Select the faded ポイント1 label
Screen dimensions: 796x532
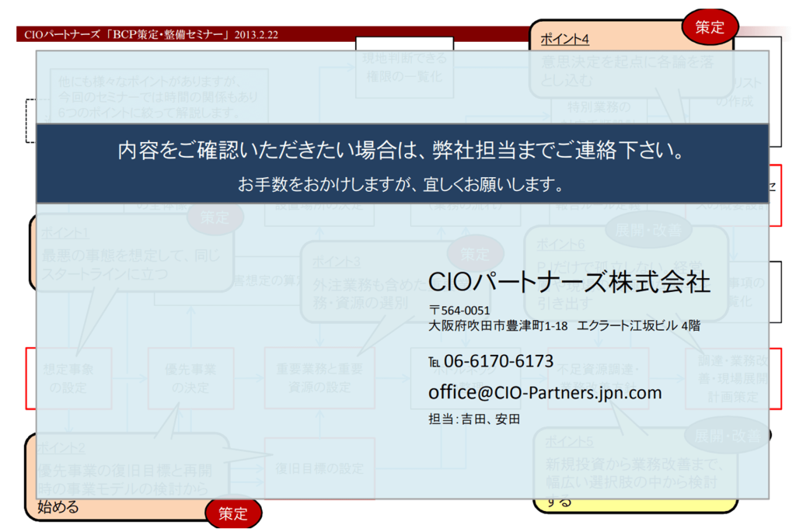pos(65,233)
